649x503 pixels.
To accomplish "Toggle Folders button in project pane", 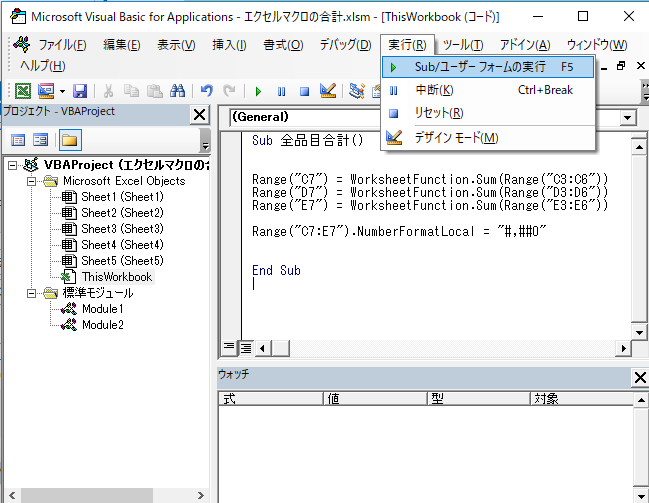I will (x=70, y=140).
